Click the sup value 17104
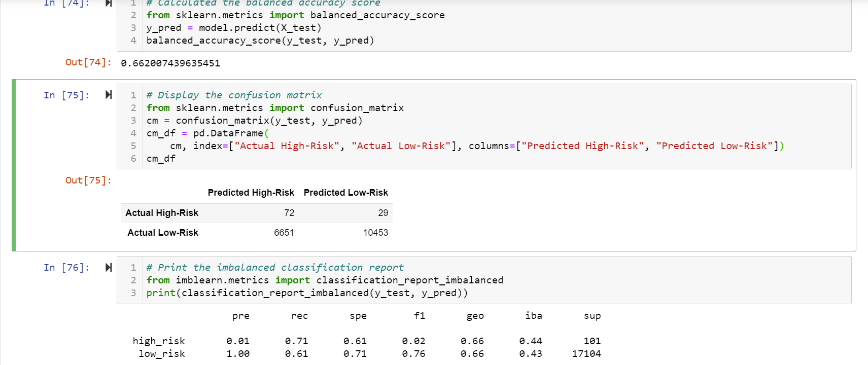 pos(586,354)
